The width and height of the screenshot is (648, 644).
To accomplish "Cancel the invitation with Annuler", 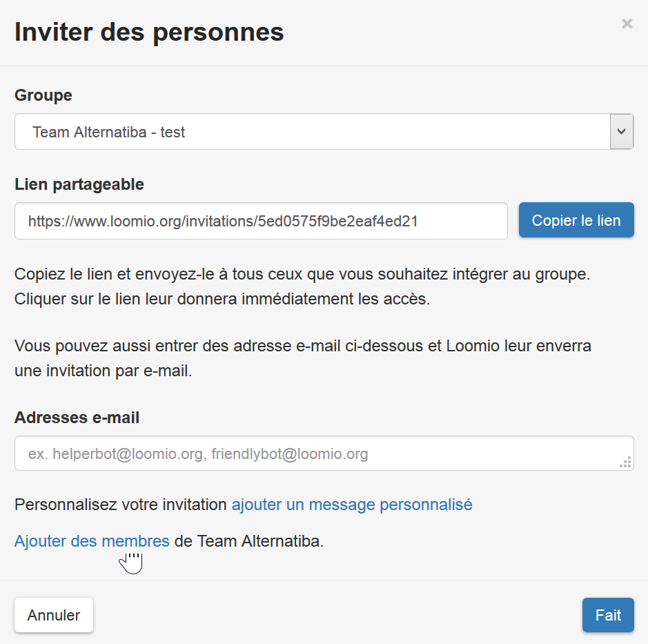I will (53, 614).
